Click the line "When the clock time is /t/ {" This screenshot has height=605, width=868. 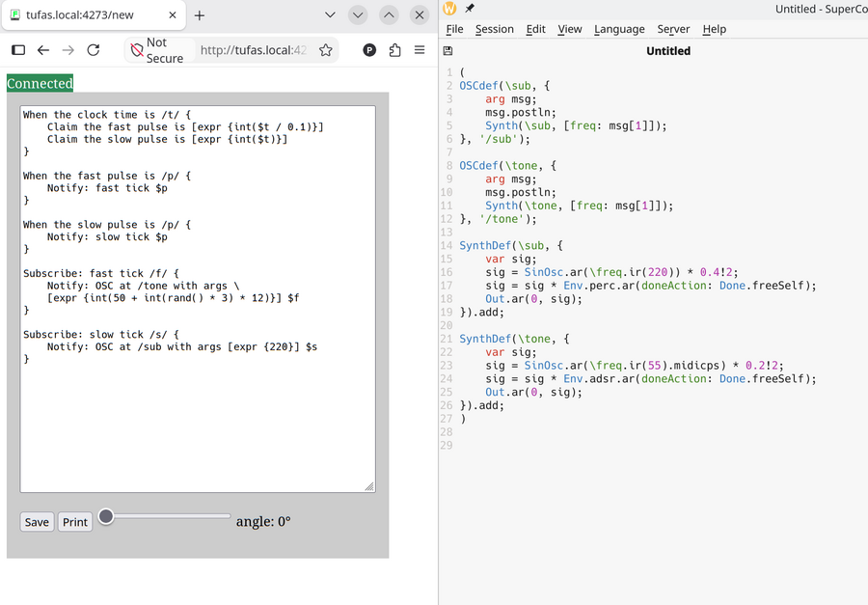pos(107,115)
